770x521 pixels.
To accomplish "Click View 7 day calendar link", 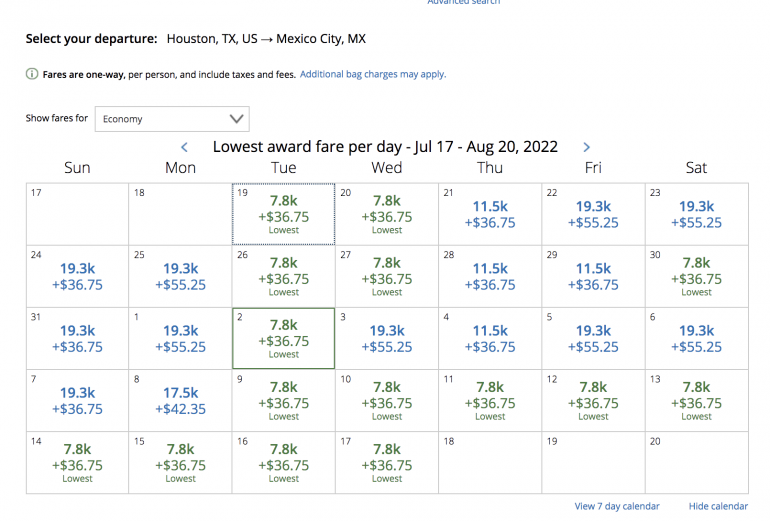I will tap(617, 506).
